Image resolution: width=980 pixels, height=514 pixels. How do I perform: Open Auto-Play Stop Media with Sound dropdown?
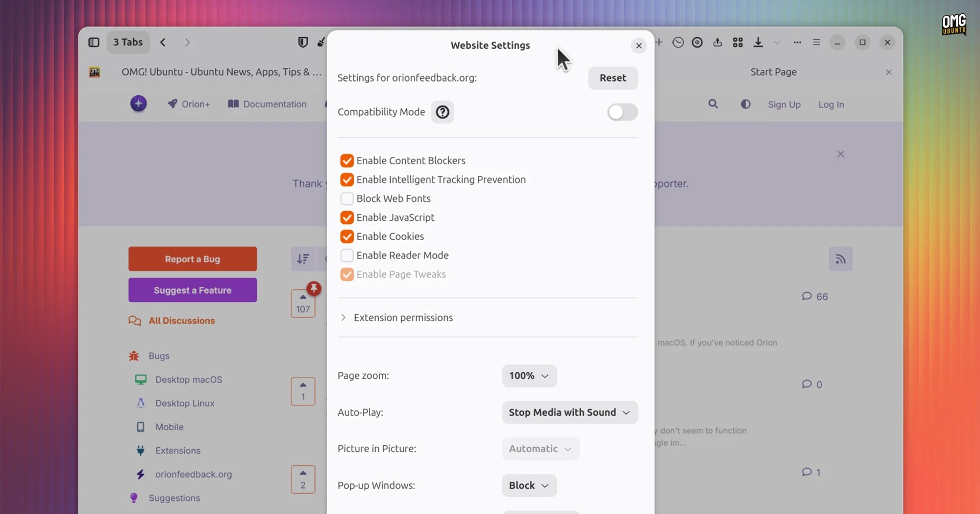tap(570, 413)
